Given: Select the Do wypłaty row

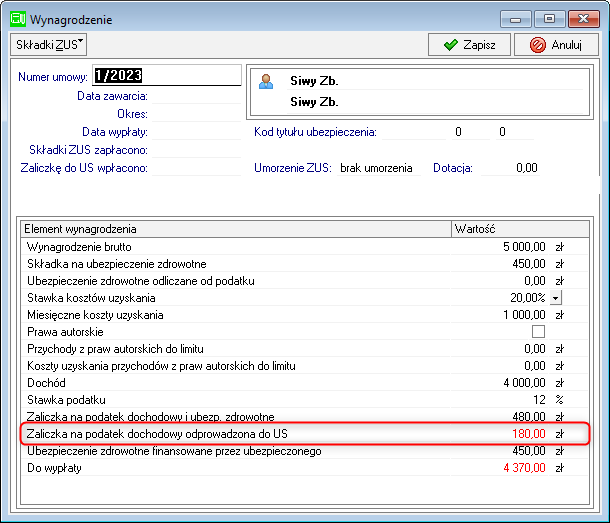Looking at the screenshot, I should coord(305,468).
